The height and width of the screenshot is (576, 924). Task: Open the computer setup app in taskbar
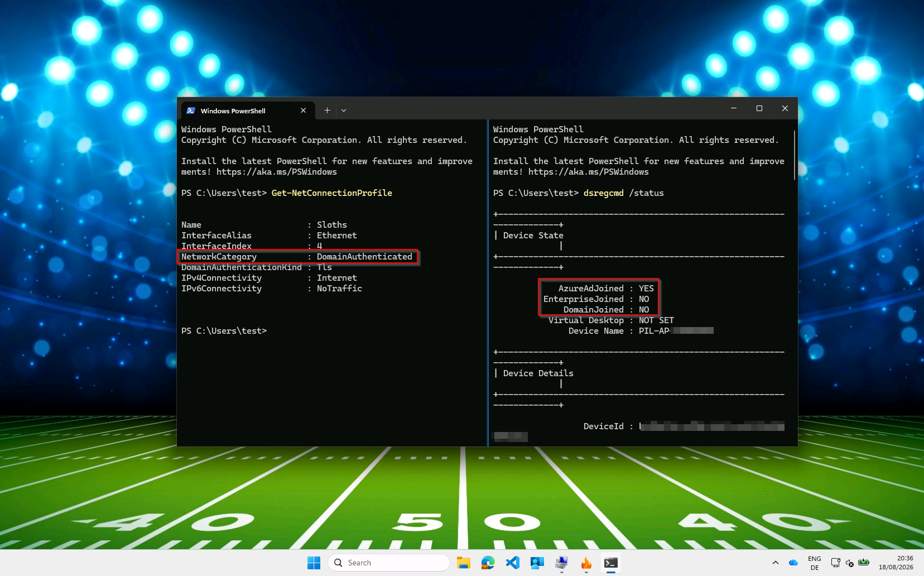[562, 563]
